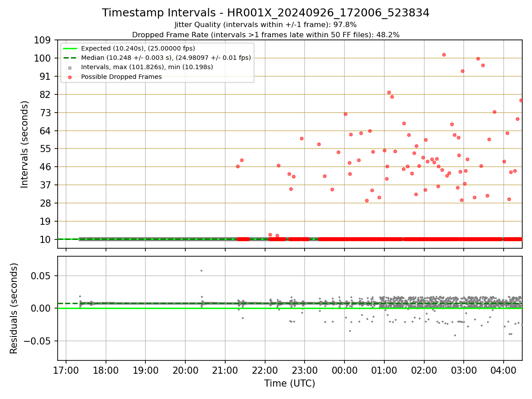Click the 18:00 time tick label
Screen dimensions: 532x399
(x=106, y=370)
